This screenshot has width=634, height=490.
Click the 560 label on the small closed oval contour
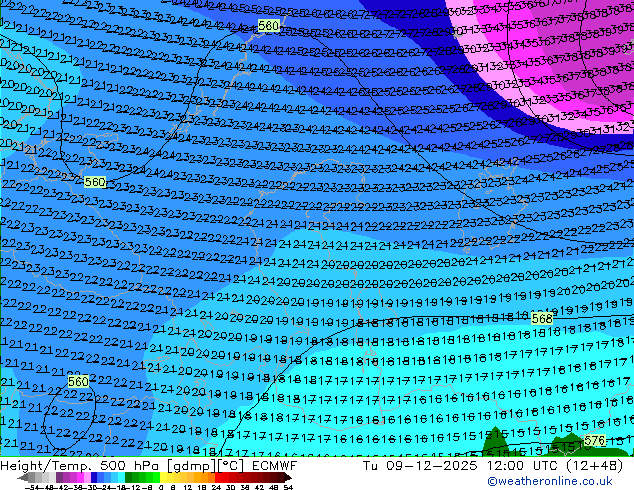[x=78, y=381]
